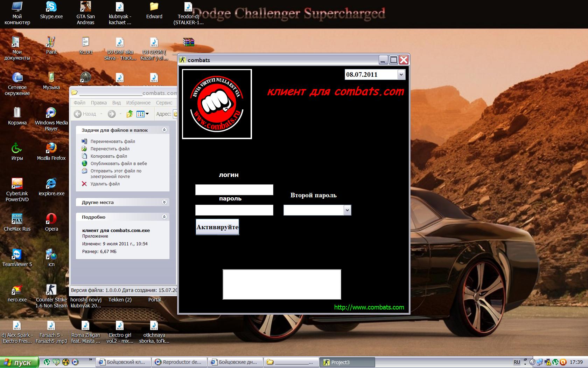Select Windows Media Player desktop icon

tap(51, 119)
